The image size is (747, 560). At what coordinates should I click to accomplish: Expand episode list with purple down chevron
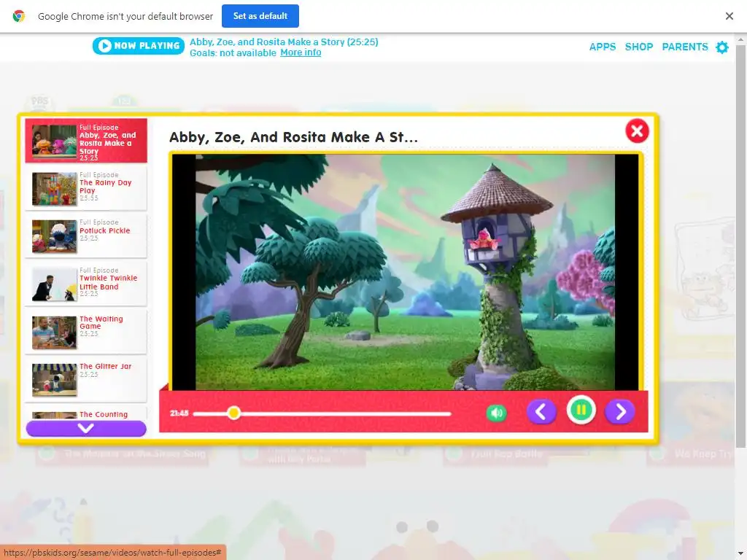coord(86,428)
